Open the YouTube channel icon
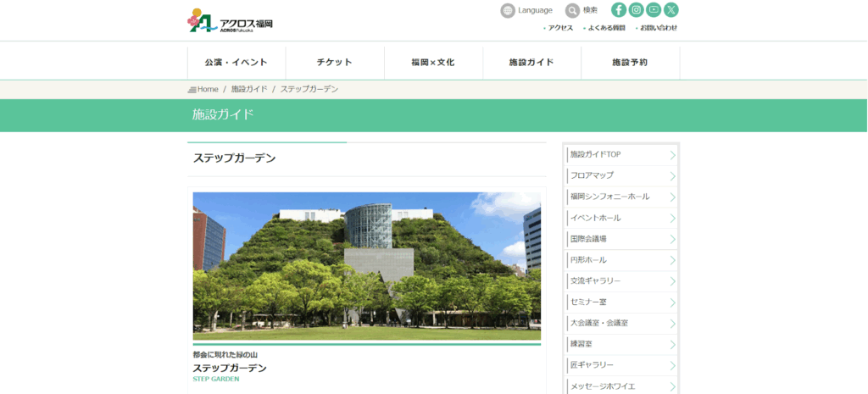Image resolution: width=868 pixels, height=394 pixels. point(654,10)
